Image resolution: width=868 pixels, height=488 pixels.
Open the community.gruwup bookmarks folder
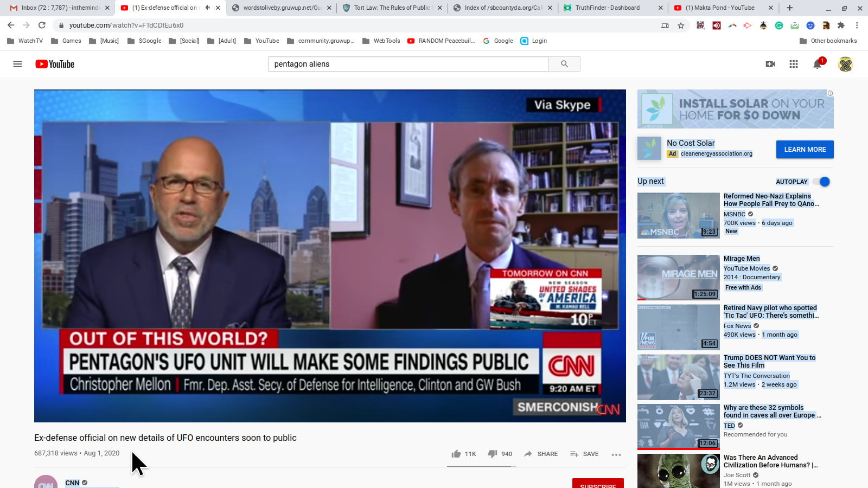pyautogui.click(x=321, y=41)
